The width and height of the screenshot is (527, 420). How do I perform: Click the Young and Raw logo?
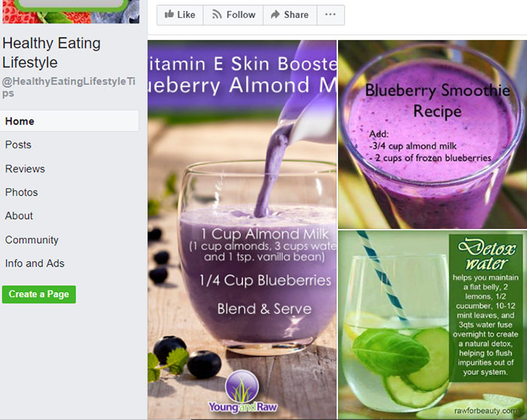(x=242, y=391)
